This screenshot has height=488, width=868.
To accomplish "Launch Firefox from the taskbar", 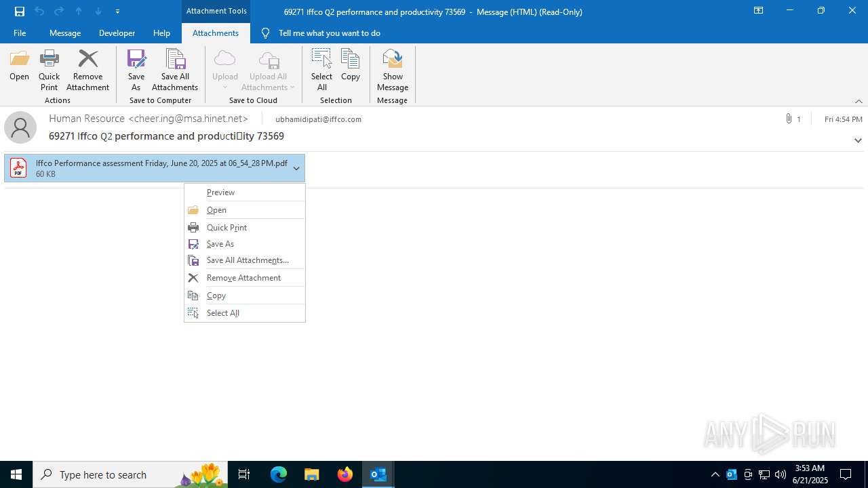I will 345,474.
